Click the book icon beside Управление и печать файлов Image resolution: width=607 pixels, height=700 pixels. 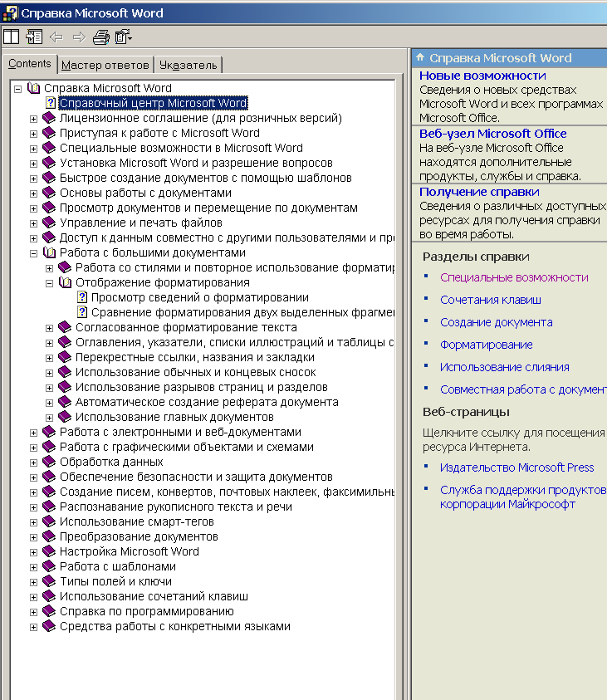pos(49,223)
